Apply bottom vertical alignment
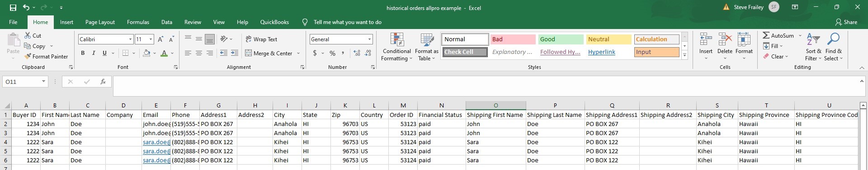 click(210, 39)
